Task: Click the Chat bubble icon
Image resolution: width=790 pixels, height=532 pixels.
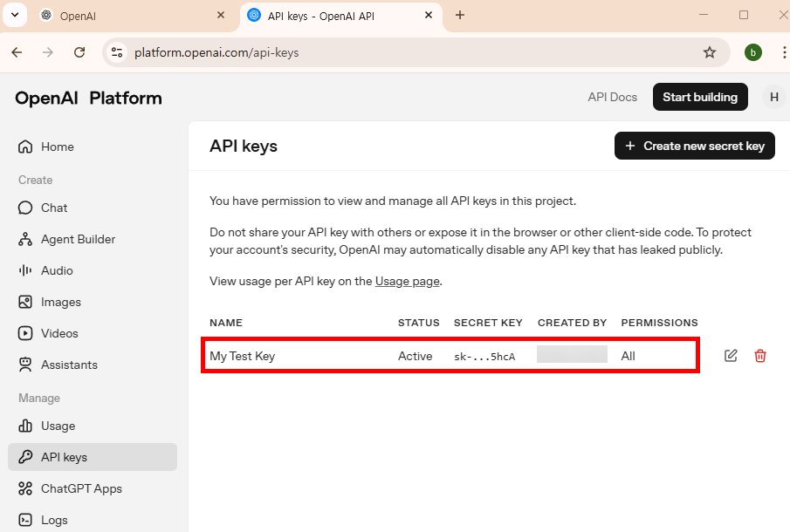Action: [x=25, y=208]
